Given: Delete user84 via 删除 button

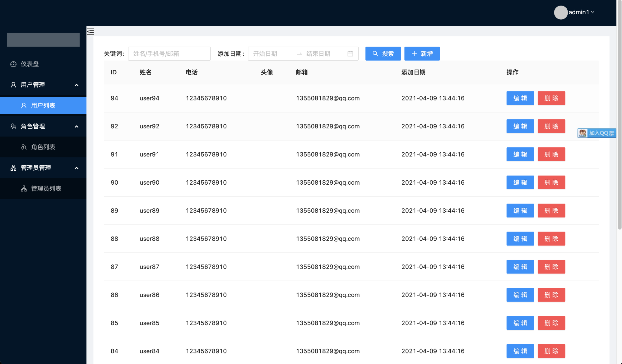Looking at the screenshot, I should pos(551,351).
